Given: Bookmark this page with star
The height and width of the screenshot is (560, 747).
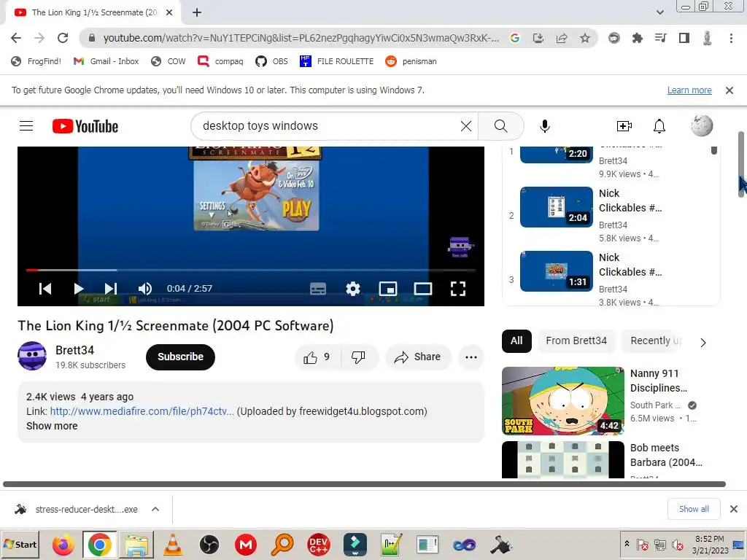Looking at the screenshot, I should coord(585,38).
